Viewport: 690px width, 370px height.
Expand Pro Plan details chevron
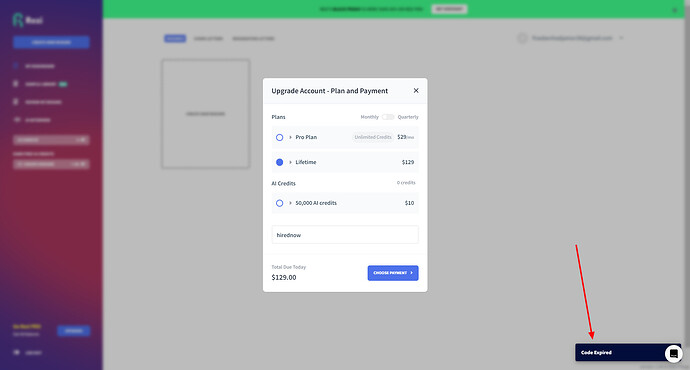pyautogui.click(x=290, y=137)
